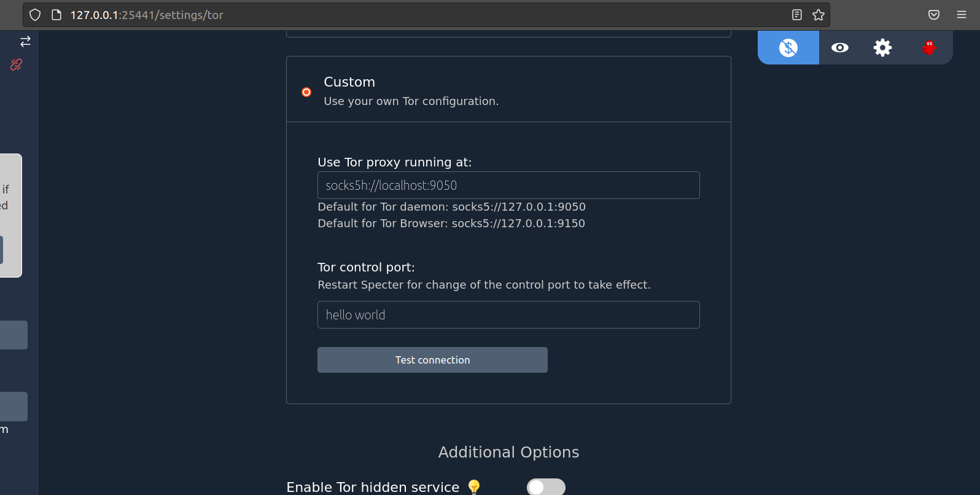Click the save to Pocket icon
Viewport: 980px width, 495px height.
click(933, 14)
